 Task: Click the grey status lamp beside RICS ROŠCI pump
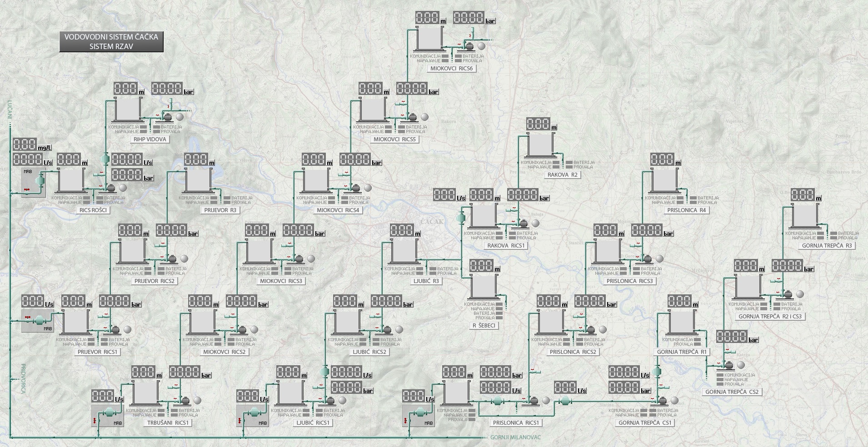123,188
